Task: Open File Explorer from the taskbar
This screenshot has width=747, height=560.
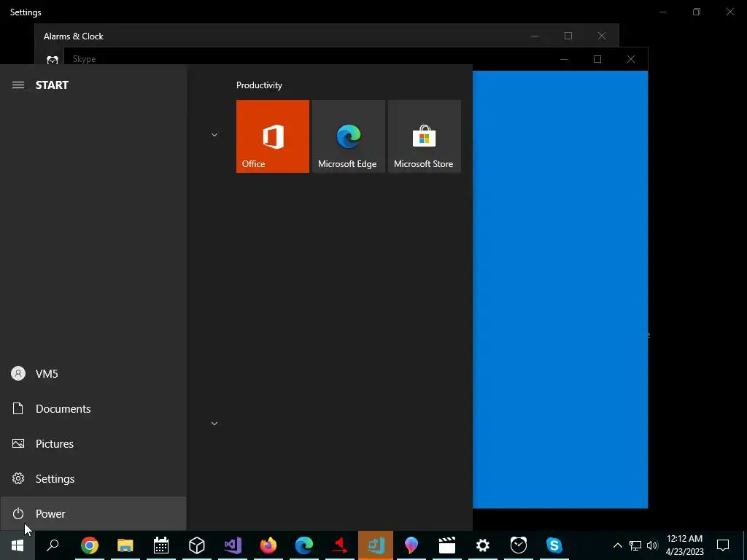Action: 125,545
